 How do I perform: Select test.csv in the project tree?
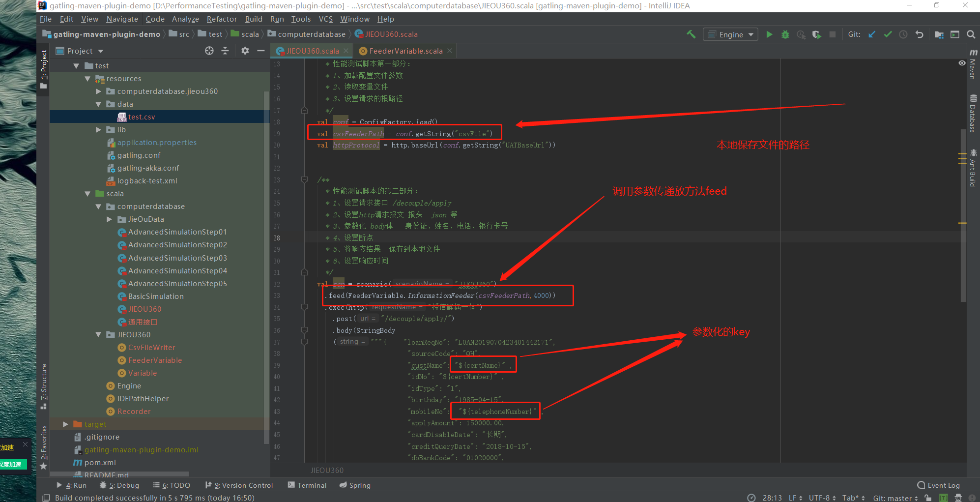[141, 117]
